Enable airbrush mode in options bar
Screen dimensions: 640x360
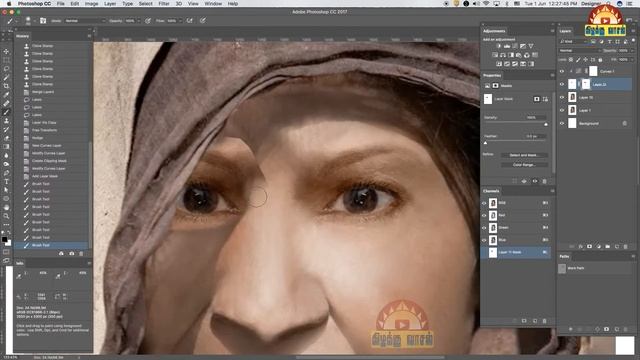click(x=189, y=20)
